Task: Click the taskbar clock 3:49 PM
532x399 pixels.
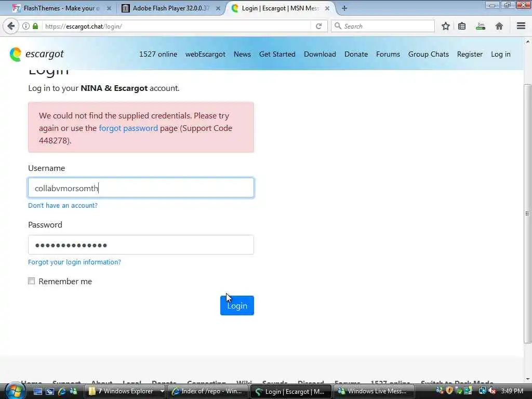Action: pos(512,391)
